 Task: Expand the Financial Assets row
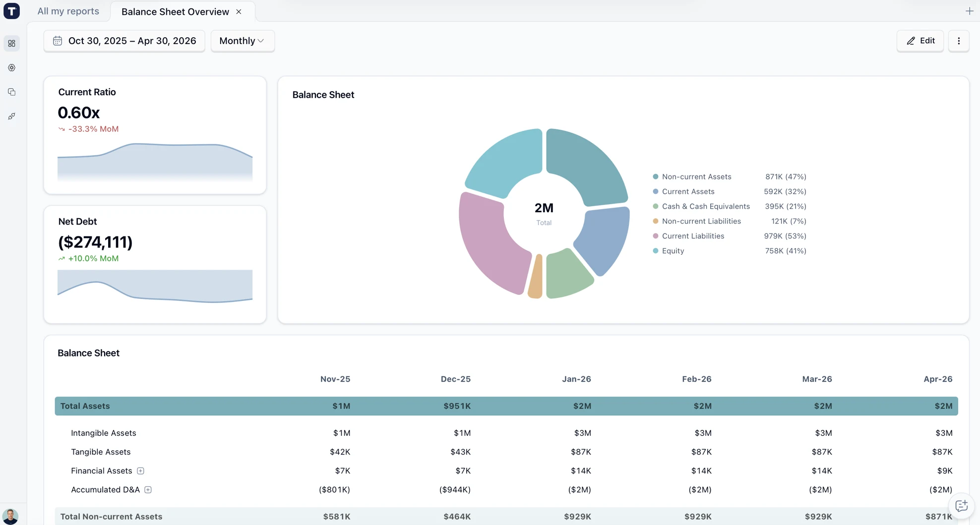point(140,471)
